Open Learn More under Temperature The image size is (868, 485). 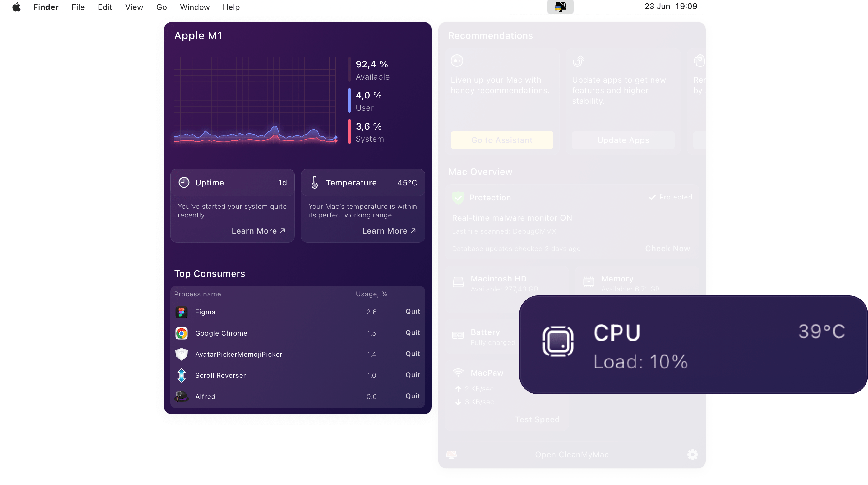point(389,231)
